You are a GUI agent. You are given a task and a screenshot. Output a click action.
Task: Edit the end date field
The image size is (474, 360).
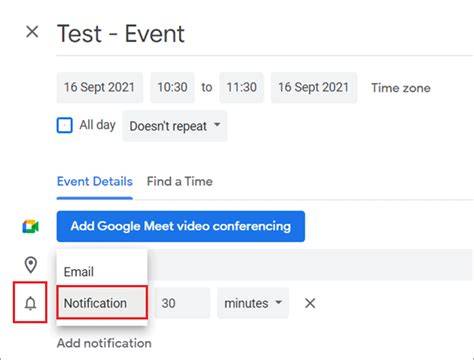point(314,87)
